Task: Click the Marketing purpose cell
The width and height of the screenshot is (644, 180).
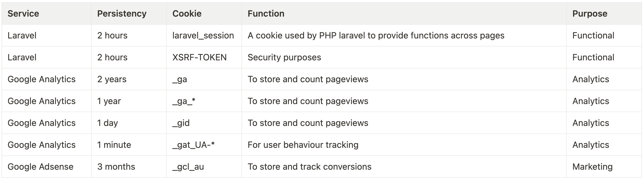Action: pos(604,167)
